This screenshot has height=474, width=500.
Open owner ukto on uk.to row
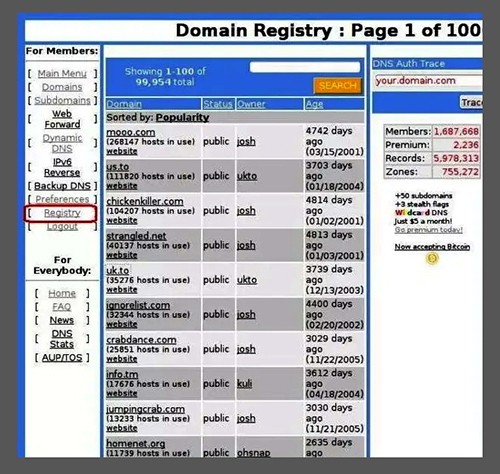247,280
